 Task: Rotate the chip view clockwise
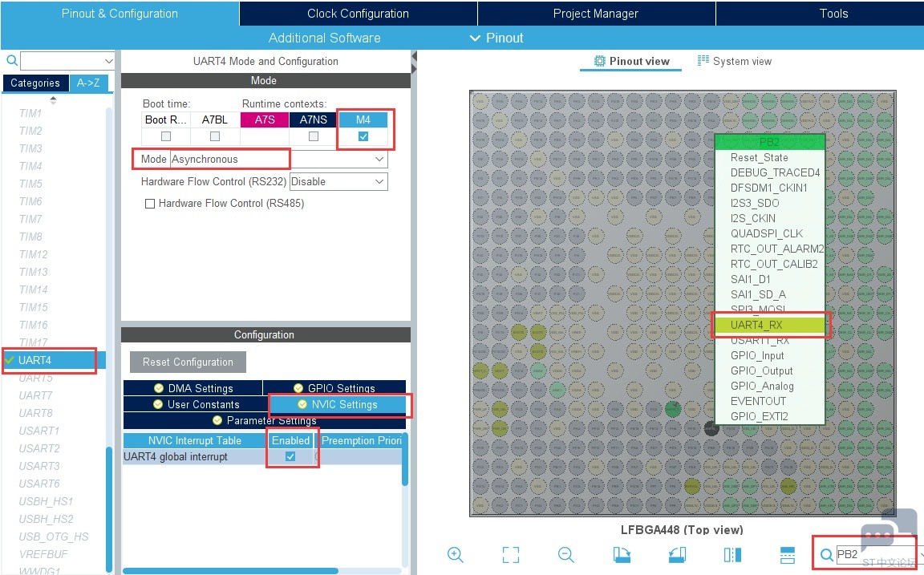(x=622, y=554)
